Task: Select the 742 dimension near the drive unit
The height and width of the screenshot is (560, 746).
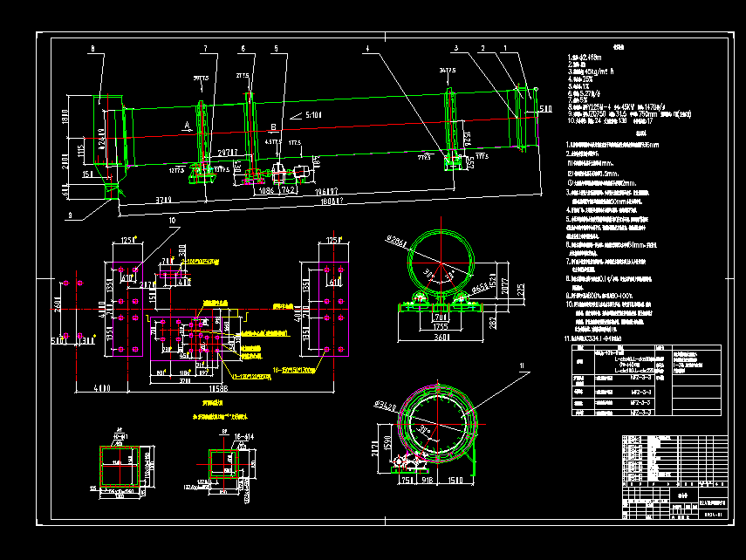Action: coord(288,190)
